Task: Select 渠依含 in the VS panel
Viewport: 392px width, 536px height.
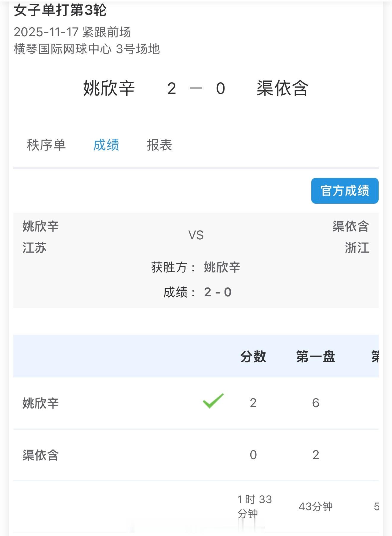Action: 350,226
